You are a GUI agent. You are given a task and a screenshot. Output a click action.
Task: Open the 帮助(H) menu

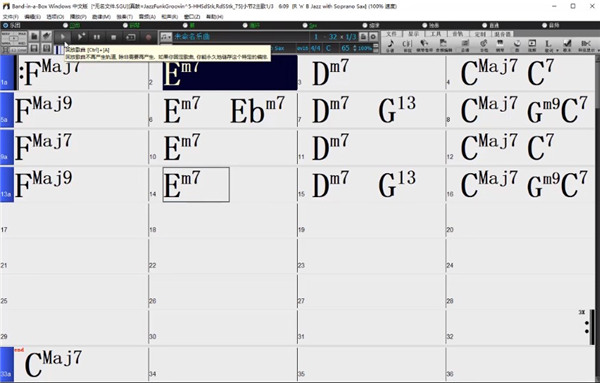[x=215, y=16]
